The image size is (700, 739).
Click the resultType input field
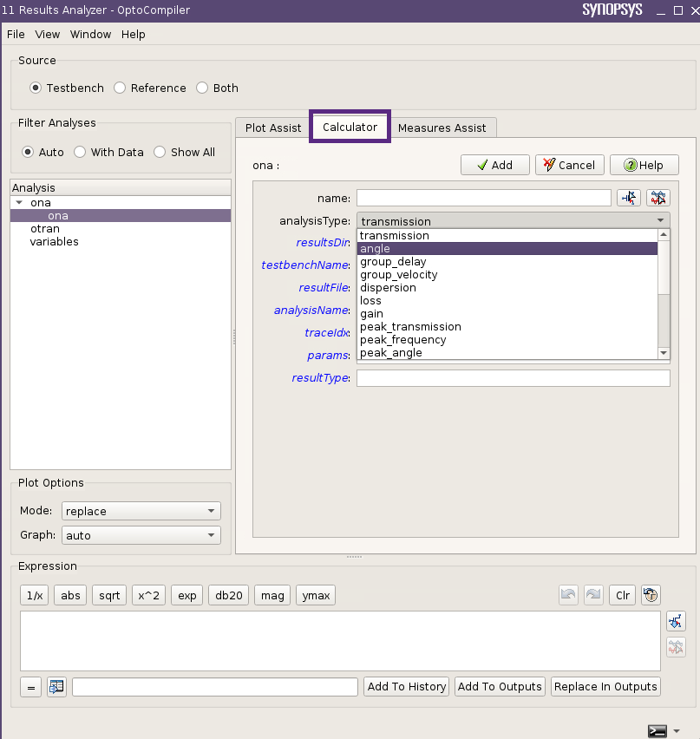coord(514,378)
